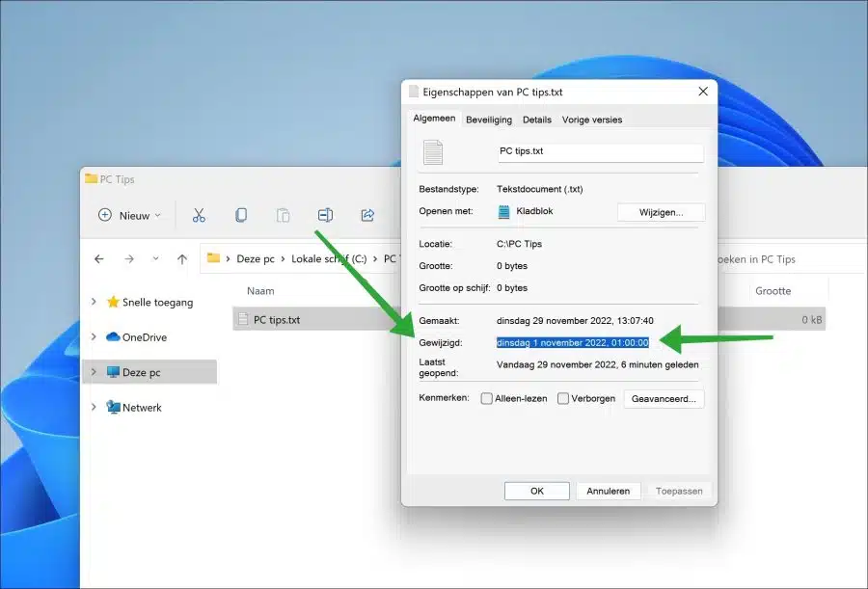The width and height of the screenshot is (868, 589).
Task: Click the Cut scissors icon in Explorer toolbar
Action: pyautogui.click(x=199, y=215)
